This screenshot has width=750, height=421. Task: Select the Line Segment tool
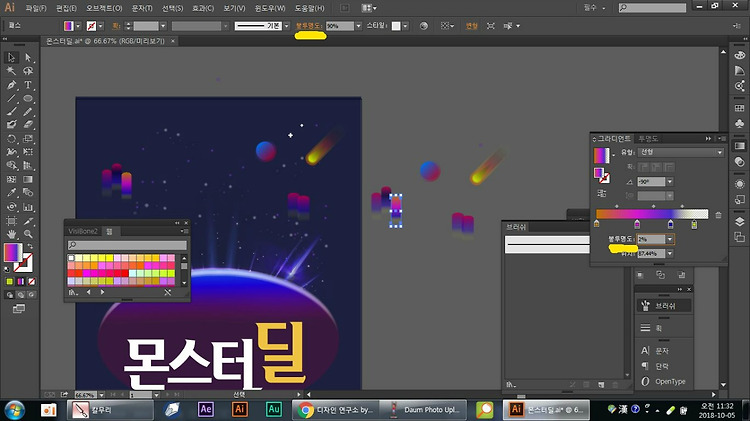coord(11,99)
